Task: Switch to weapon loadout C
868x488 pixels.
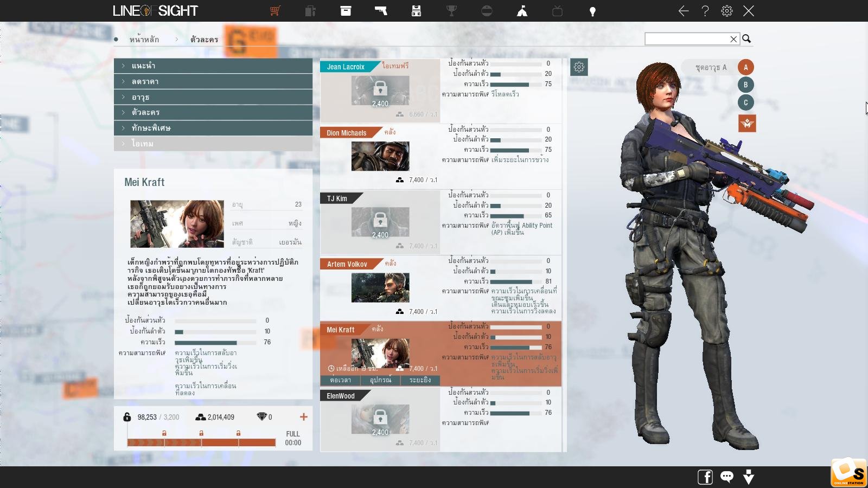Action: 746,102
